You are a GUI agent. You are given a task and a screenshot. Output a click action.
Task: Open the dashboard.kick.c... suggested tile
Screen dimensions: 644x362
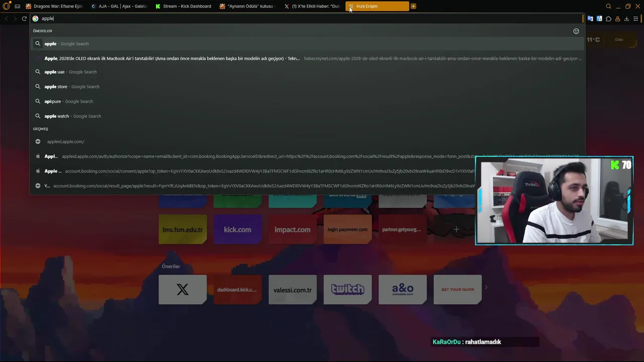(x=237, y=290)
